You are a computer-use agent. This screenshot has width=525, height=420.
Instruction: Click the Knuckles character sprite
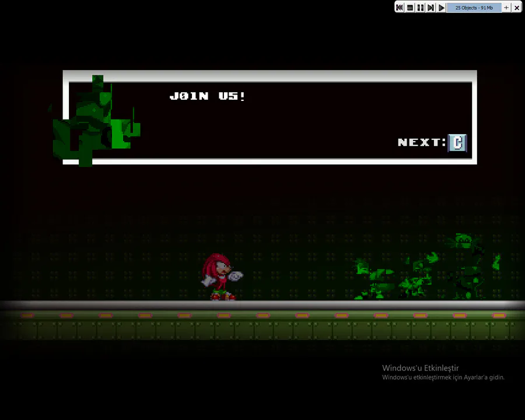(222, 276)
